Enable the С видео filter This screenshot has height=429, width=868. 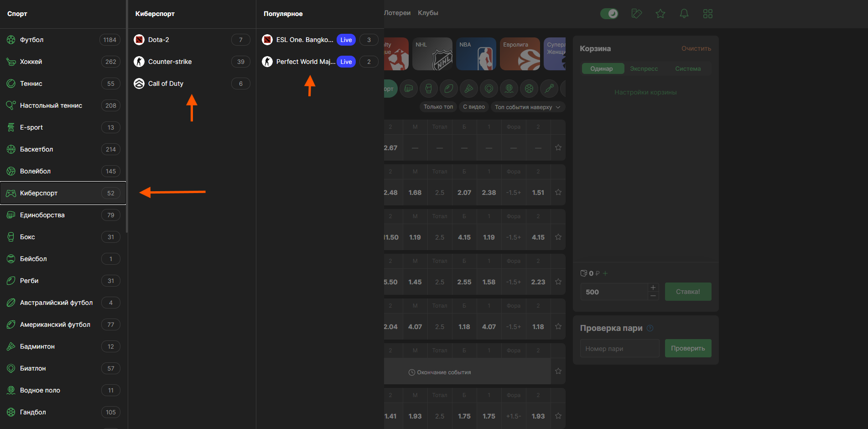(474, 107)
